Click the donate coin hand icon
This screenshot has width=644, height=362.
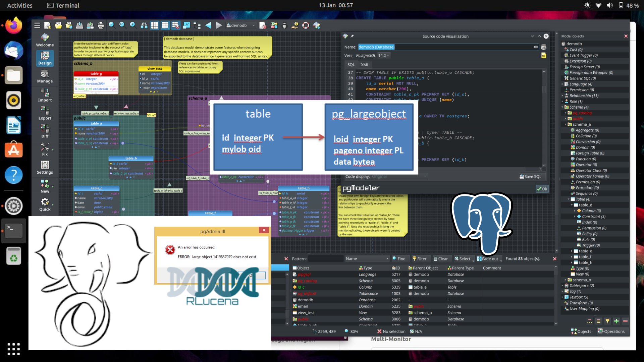tap(295, 25)
